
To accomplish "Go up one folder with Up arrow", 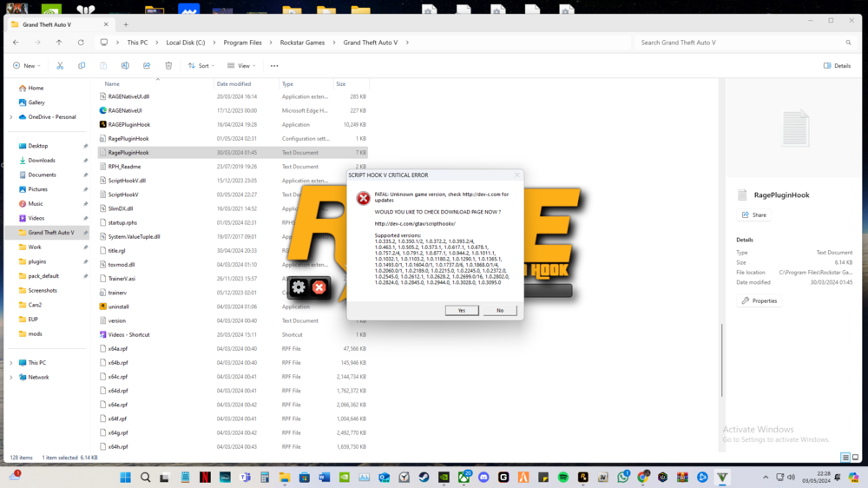I will pos(59,42).
